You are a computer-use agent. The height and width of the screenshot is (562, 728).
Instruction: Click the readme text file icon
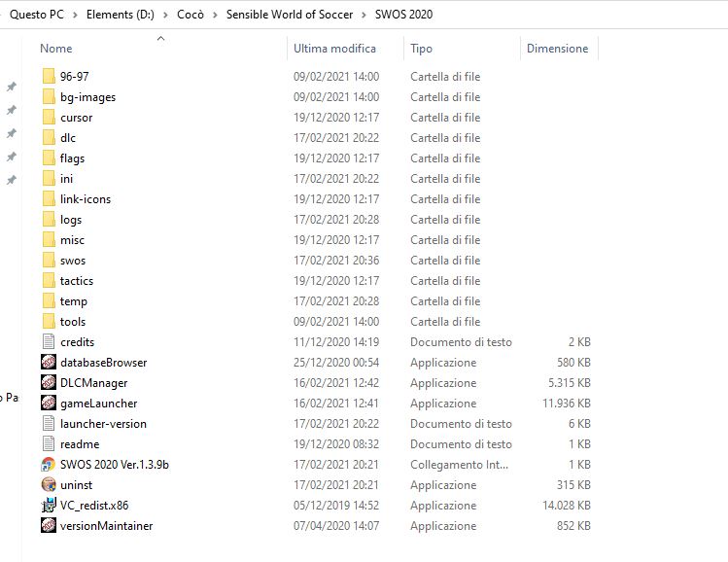(50, 443)
